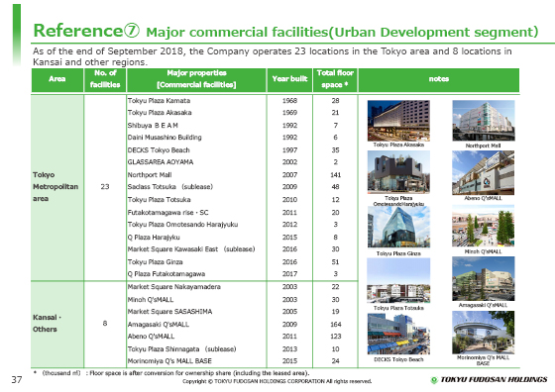This screenshot has width=555, height=392.
Task: Click the 'Area' column header
Action: point(57,80)
